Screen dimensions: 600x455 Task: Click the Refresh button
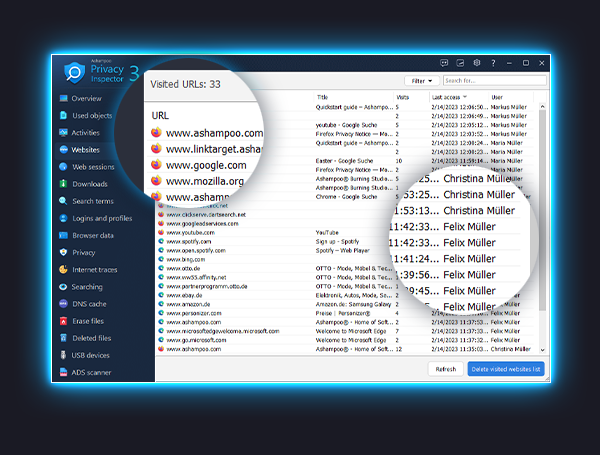click(x=444, y=369)
